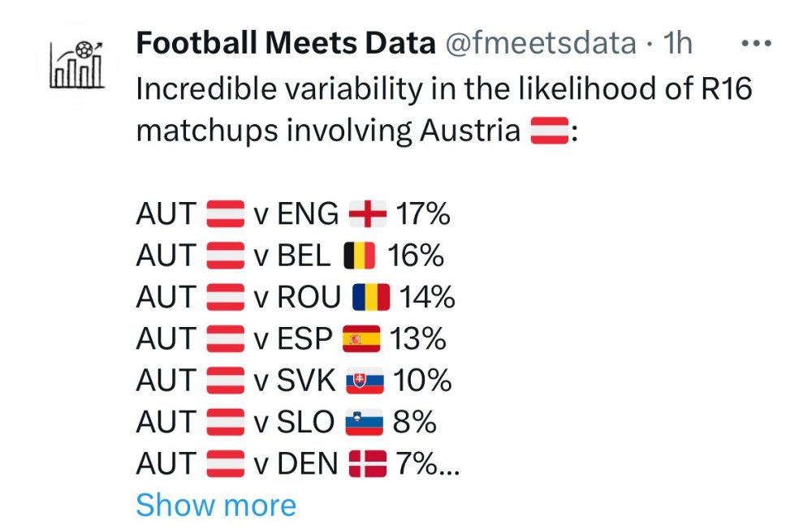
Task: Click the Austria flag beside v DEN
Action: pyautogui.click(x=225, y=464)
